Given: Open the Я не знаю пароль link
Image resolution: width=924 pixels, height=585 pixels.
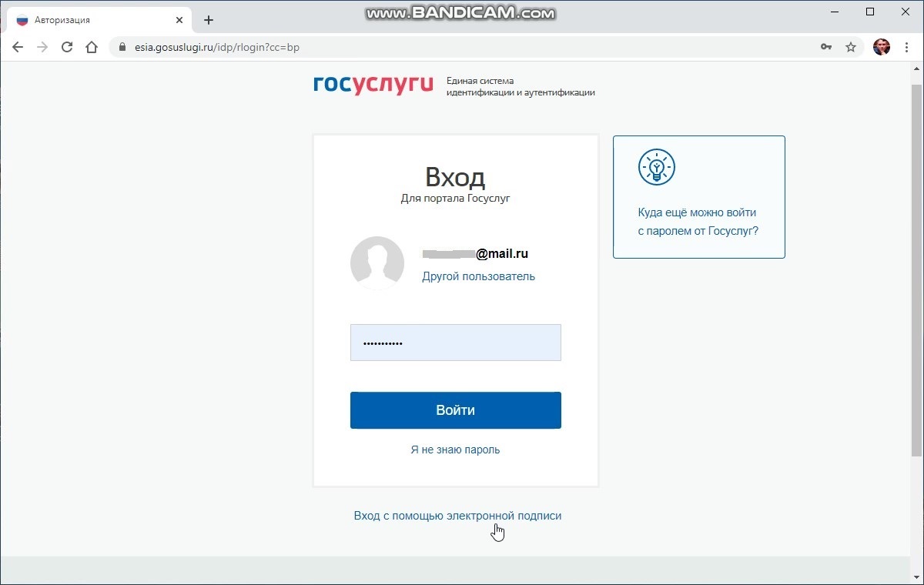Looking at the screenshot, I should click(x=455, y=450).
